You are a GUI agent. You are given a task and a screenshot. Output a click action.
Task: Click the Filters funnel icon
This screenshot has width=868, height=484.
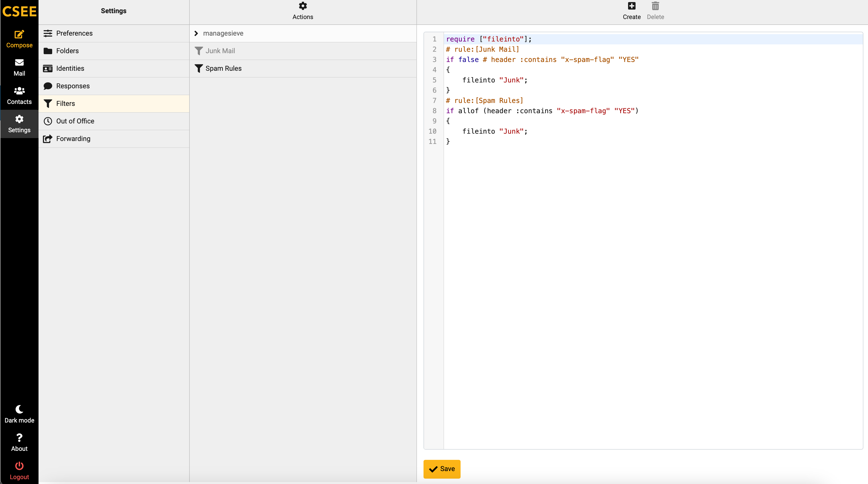48,103
